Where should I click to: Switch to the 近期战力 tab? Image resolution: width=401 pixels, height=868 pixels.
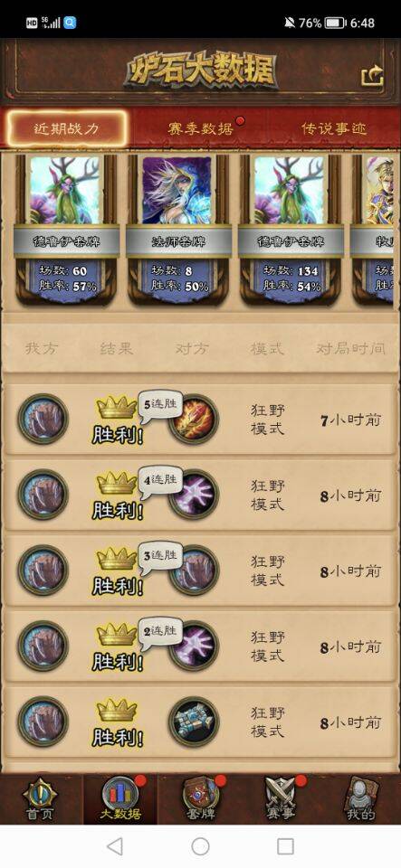[x=66, y=129]
